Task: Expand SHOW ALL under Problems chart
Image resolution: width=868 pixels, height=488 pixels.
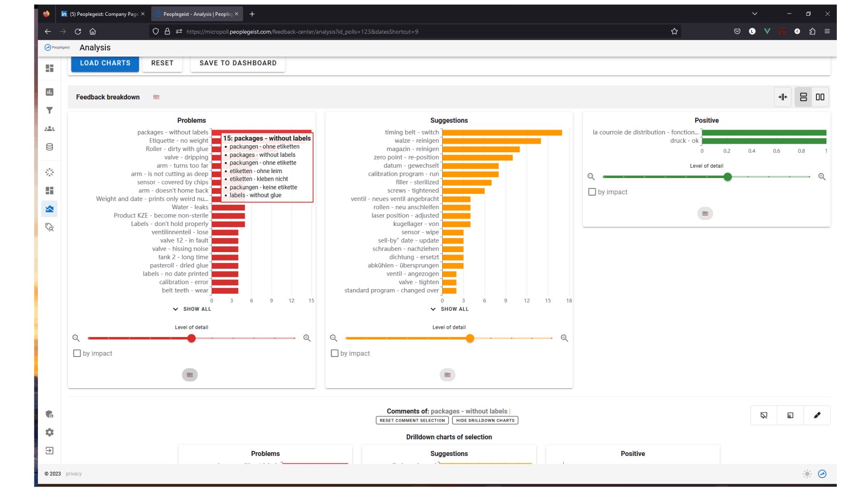Action: coord(192,309)
